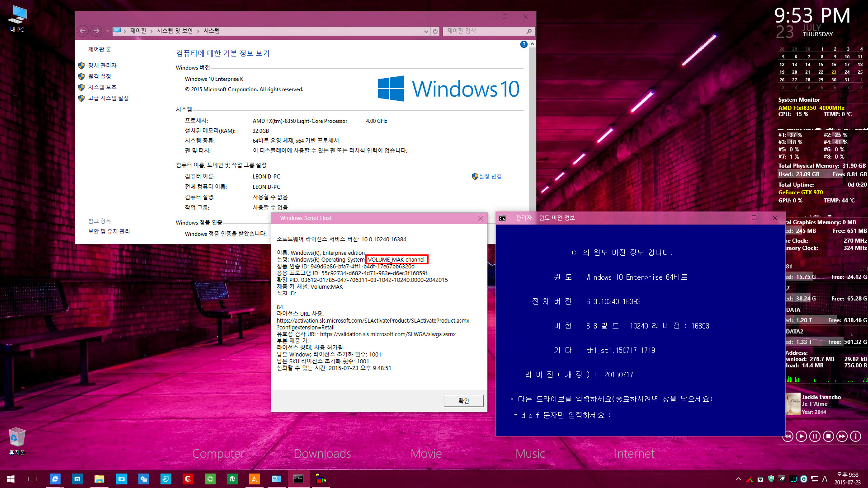Open the red C taskbar app
Image resolution: width=868 pixels, height=488 pixels.
point(188,479)
